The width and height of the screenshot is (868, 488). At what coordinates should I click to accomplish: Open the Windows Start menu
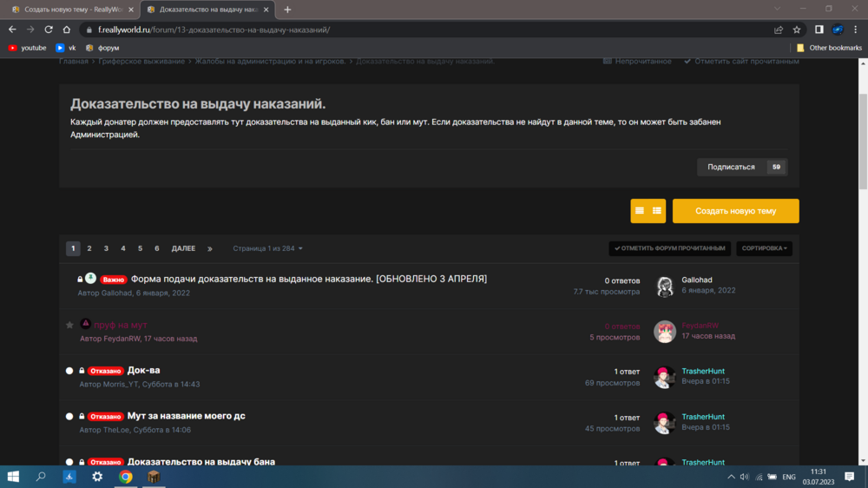pyautogui.click(x=13, y=477)
